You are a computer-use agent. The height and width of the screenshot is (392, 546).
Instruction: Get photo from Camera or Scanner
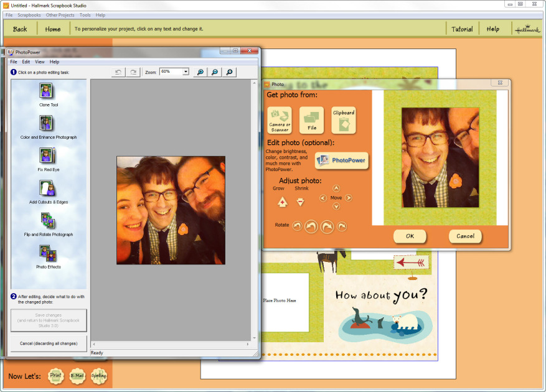click(x=280, y=120)
